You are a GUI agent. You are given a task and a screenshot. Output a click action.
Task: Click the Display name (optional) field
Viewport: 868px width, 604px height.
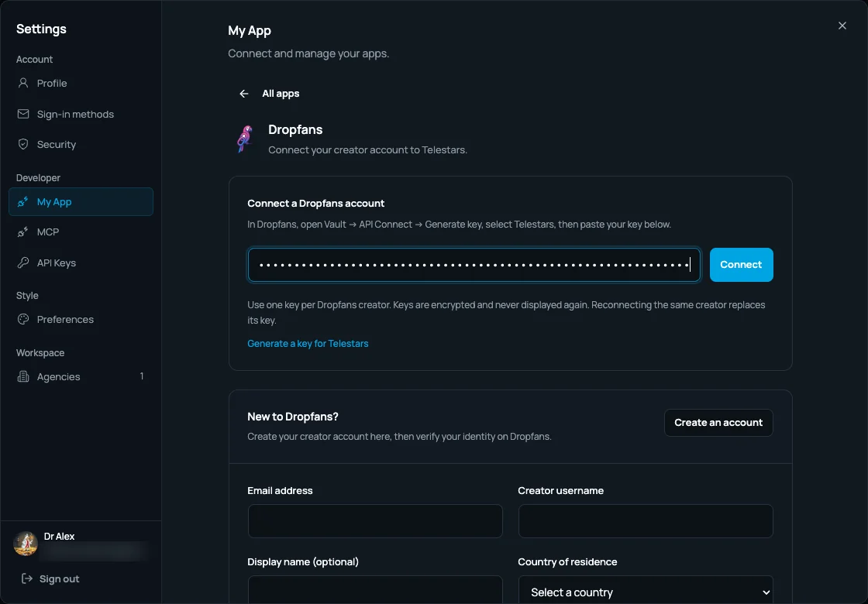(x=375, y=589)
